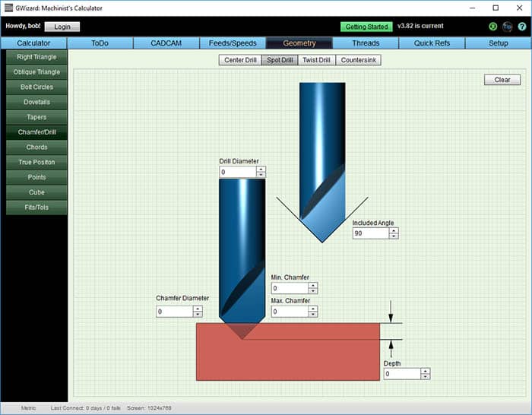Select Chamfer/Drill in sidebar

(36, 132)
